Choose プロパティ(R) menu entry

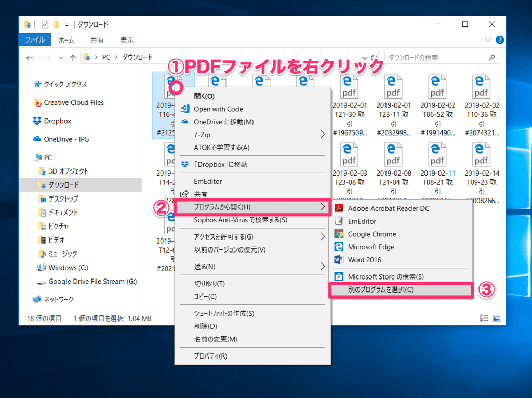click(x=210, y=356)
